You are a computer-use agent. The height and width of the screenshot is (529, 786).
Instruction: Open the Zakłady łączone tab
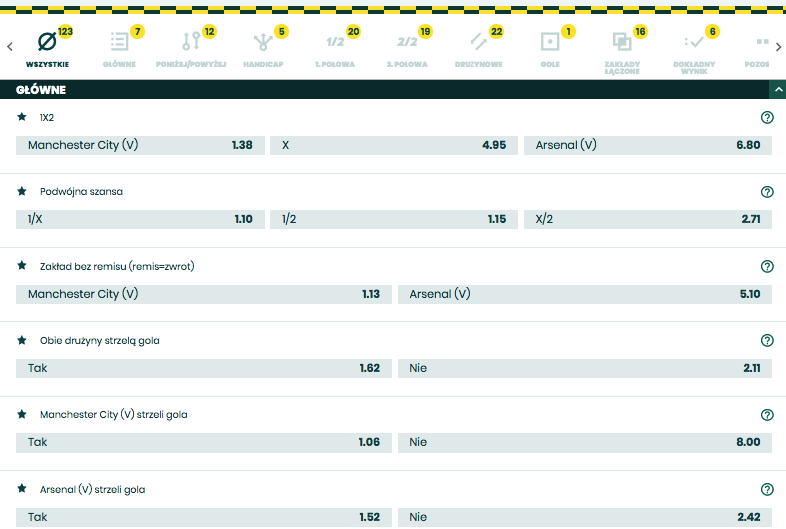[x=622, y=43]
